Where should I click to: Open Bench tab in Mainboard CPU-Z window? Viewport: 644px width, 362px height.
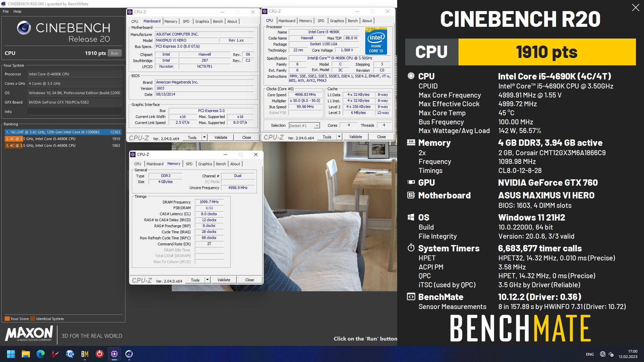218,21
